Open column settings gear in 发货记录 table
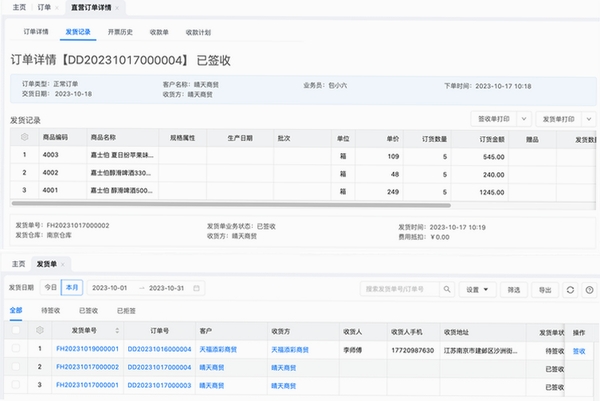The height and width of the screenshot is (401, 600). [x=24, y=137]
